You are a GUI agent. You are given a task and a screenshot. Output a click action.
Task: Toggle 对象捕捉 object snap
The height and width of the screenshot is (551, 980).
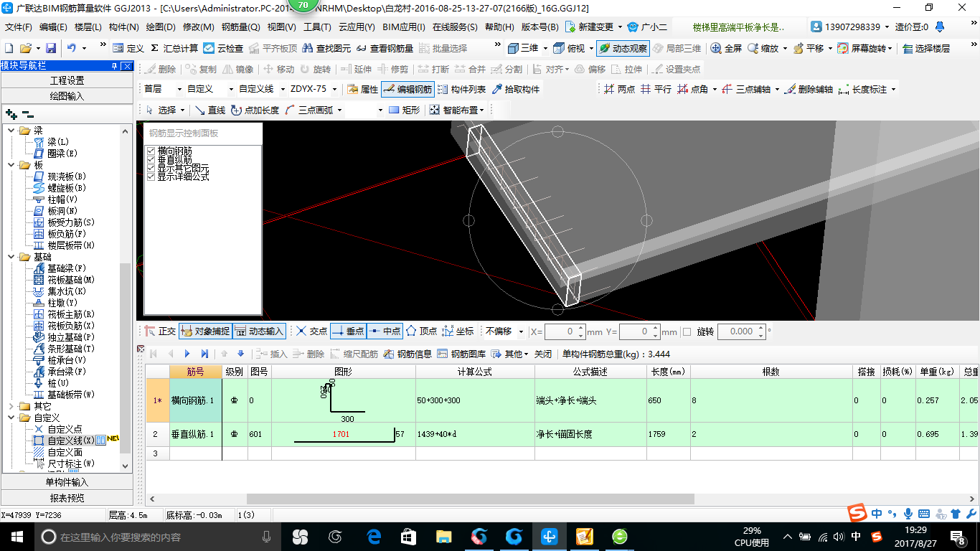coord(204,331)
